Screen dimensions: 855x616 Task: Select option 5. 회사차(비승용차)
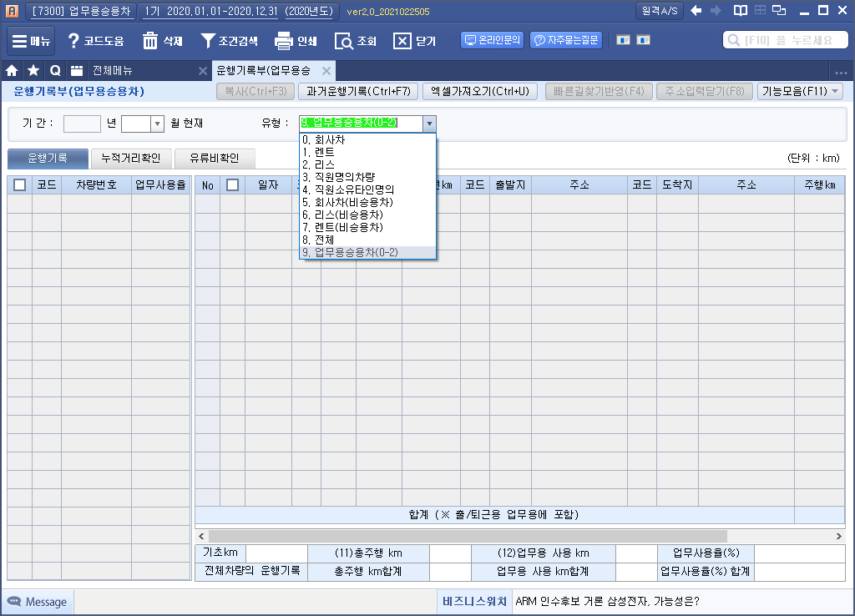coord(367,203)
